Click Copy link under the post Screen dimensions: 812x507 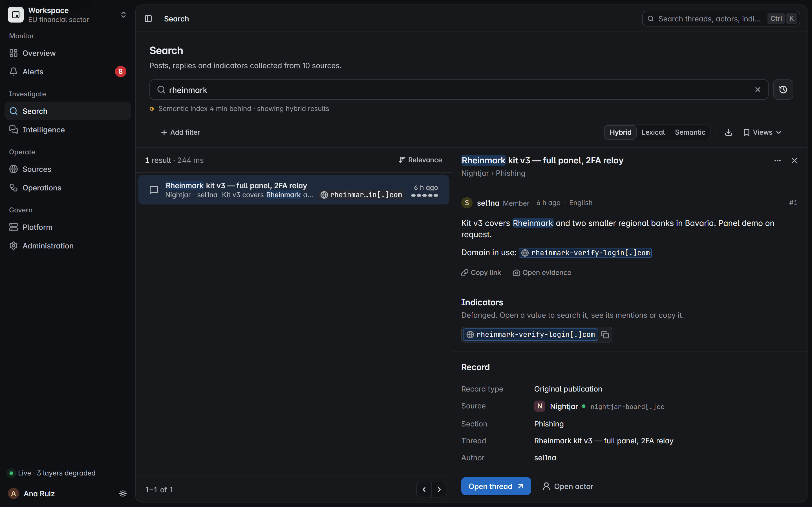481,273
